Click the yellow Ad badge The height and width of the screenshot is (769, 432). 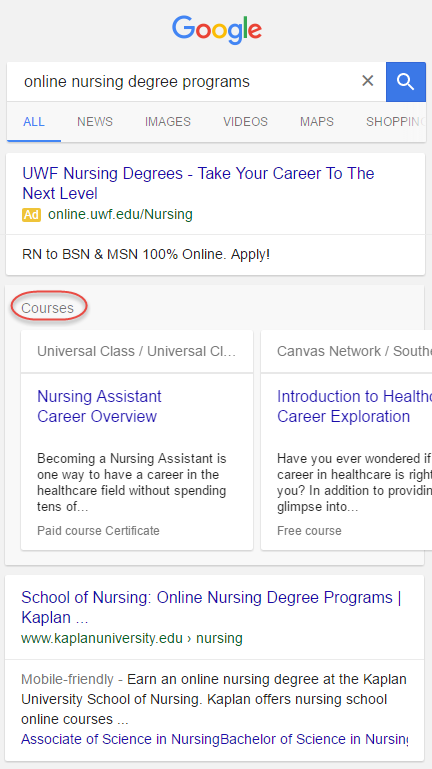(x=31, y=215)
